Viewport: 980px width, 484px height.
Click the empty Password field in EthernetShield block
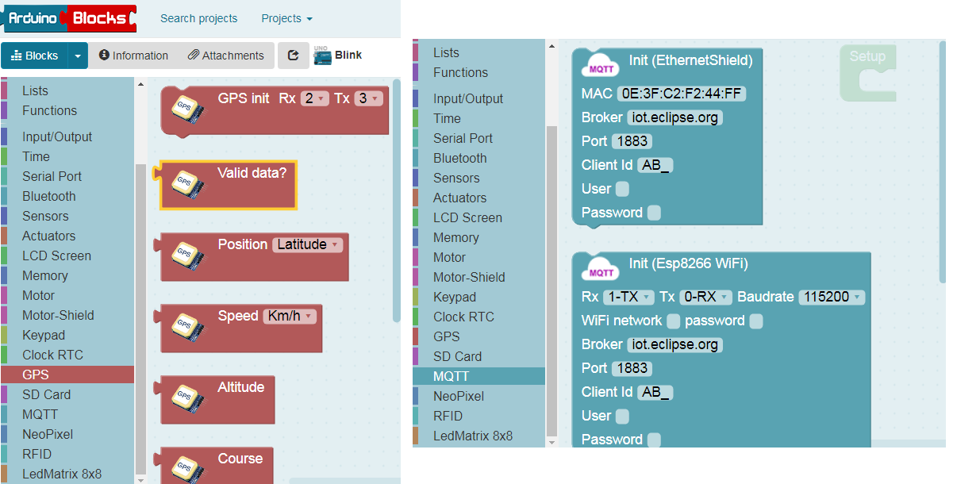653,213
